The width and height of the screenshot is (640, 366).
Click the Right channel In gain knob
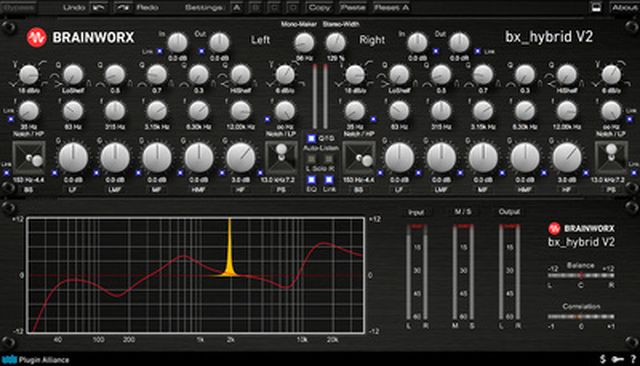point(418,42)
